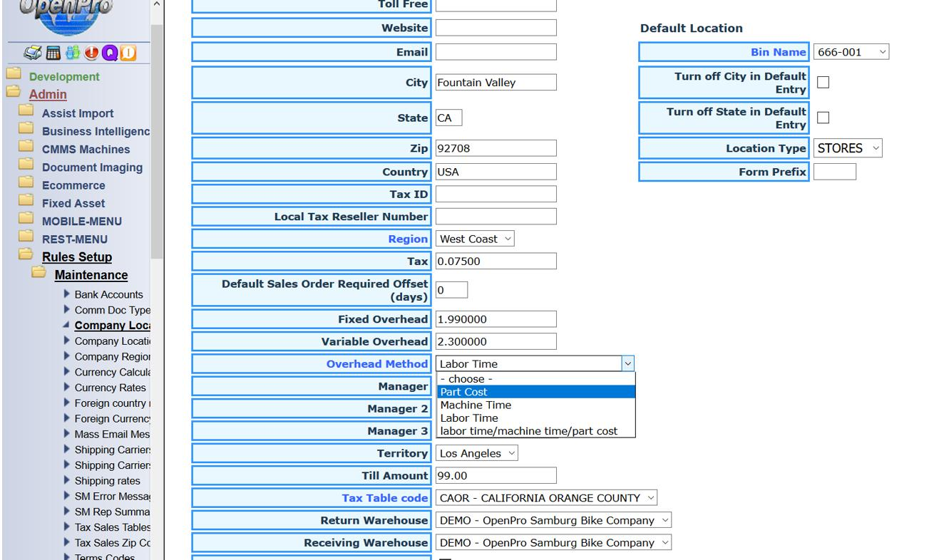This screenshot has height=560, width=929.
Task: Click the red exclamation alert icon
Action: coord(91,53)
